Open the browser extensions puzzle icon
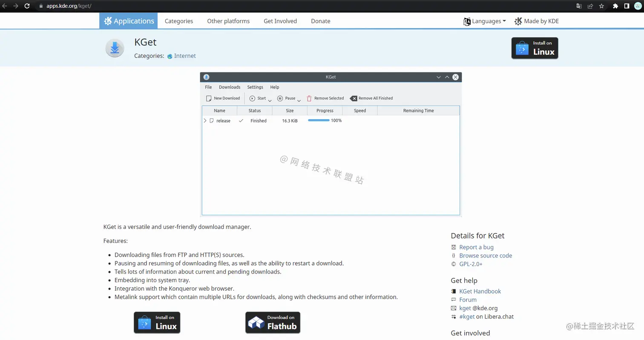This screenshot has height=340, width=644. pyautogui.click(x=615, y=6)
